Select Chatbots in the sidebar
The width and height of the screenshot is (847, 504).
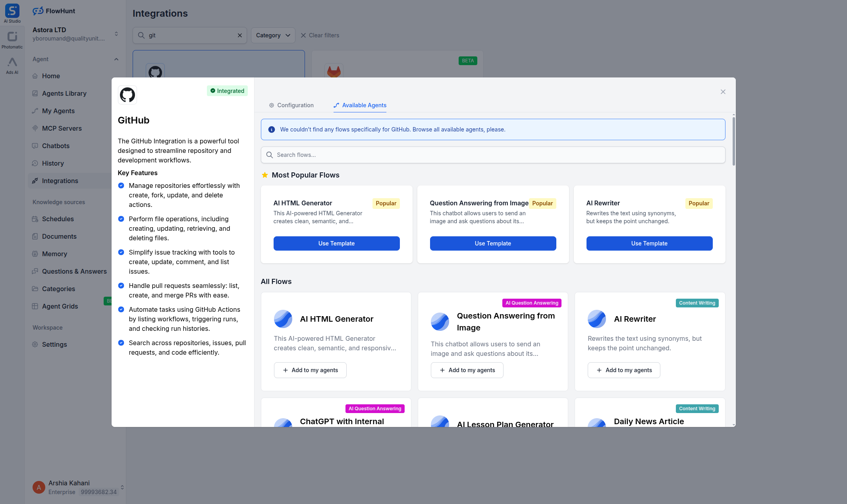(56, 146)
